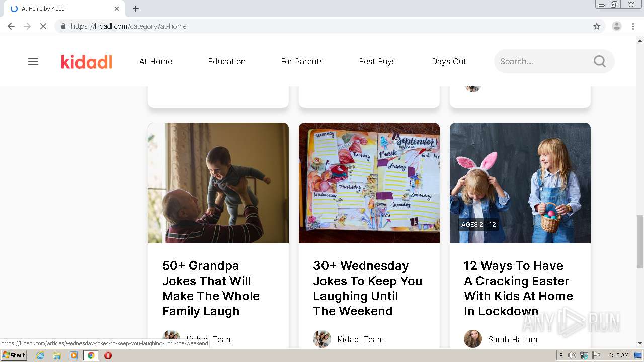Viewport: 644px width, 362px height.
Task: View site security lock icon
Action: point(63,26)
